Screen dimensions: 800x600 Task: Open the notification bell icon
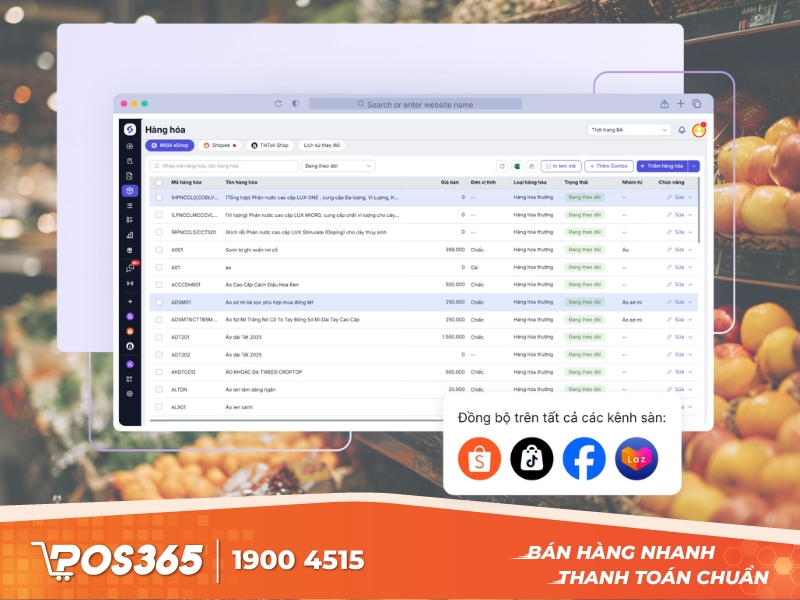(681, 131)
